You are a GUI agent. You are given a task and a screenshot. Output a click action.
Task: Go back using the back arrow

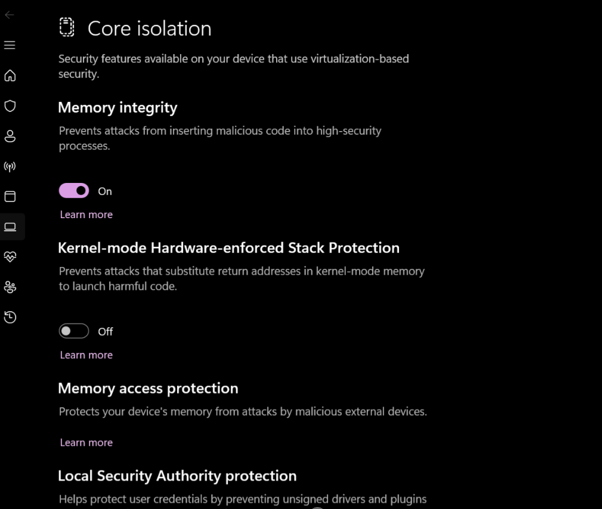10,15
